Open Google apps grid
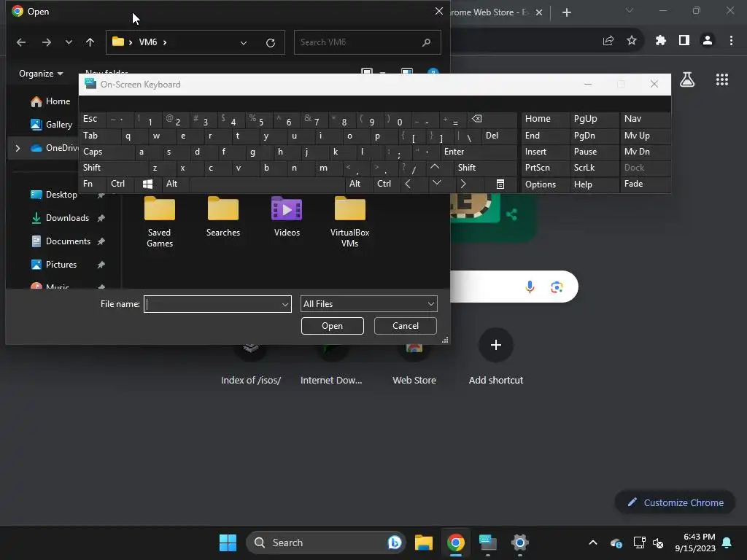 722,79
